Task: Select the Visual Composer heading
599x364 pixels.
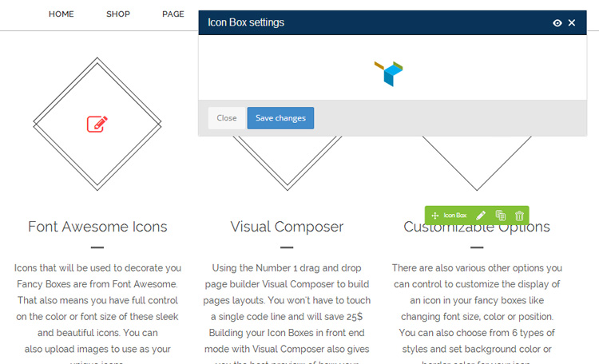Action: click(x=287, y=227)
